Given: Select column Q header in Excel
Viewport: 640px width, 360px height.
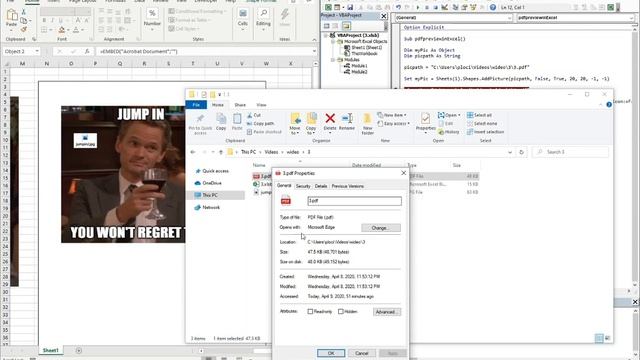Looking at the screenshot, I should click(x=120, y=64).
